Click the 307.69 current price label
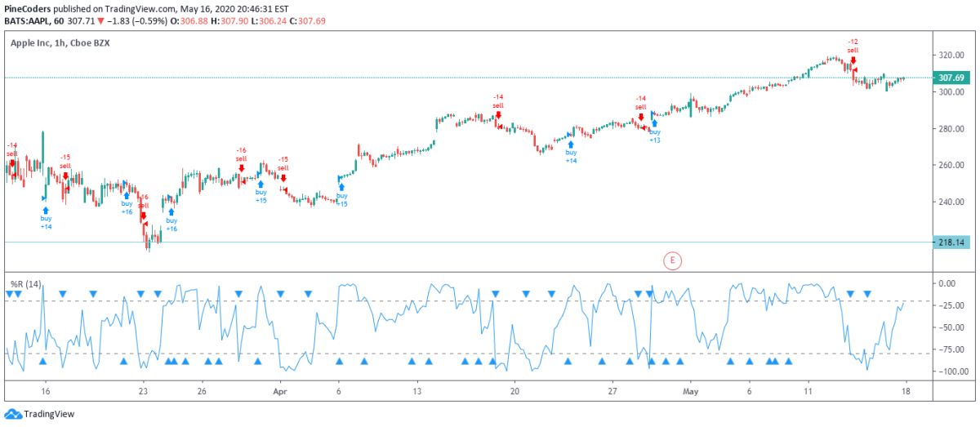This screenshot has width=980, height=427. (x=952, y=78)
